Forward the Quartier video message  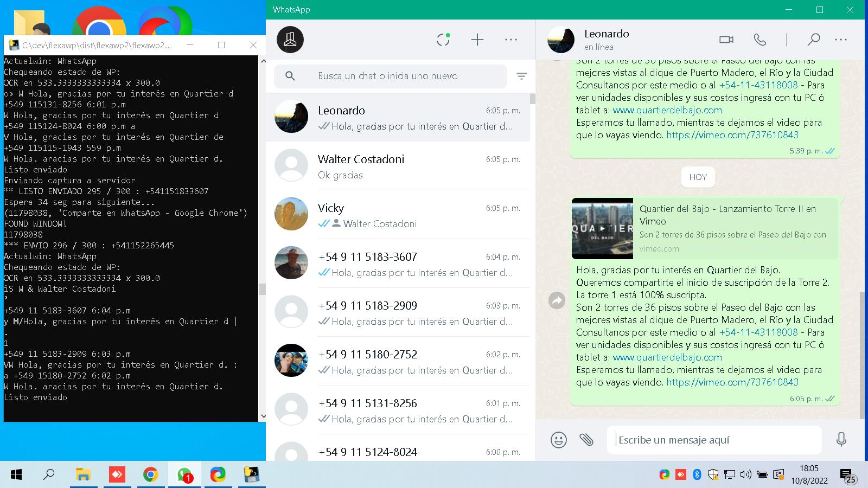[x=557, y=300]
